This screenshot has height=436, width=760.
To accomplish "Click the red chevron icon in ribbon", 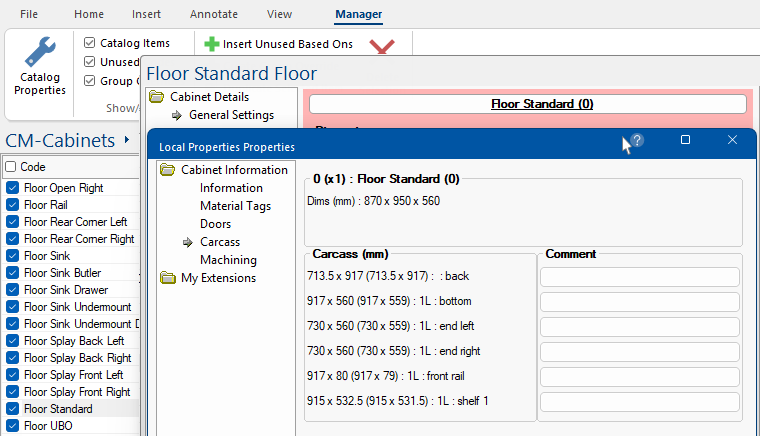I will pyautogui.click(x=381, y=46).
